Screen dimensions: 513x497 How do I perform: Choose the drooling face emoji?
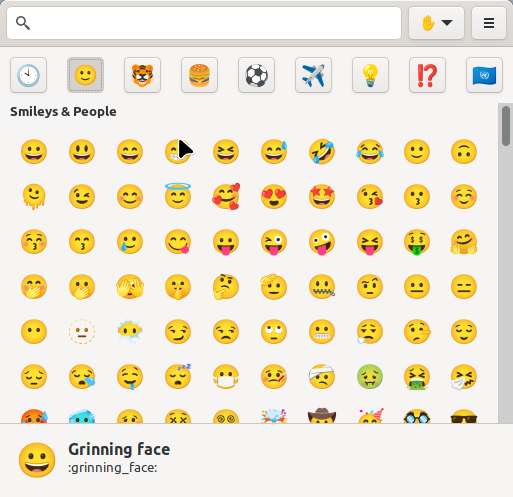(x=130, y=377)
